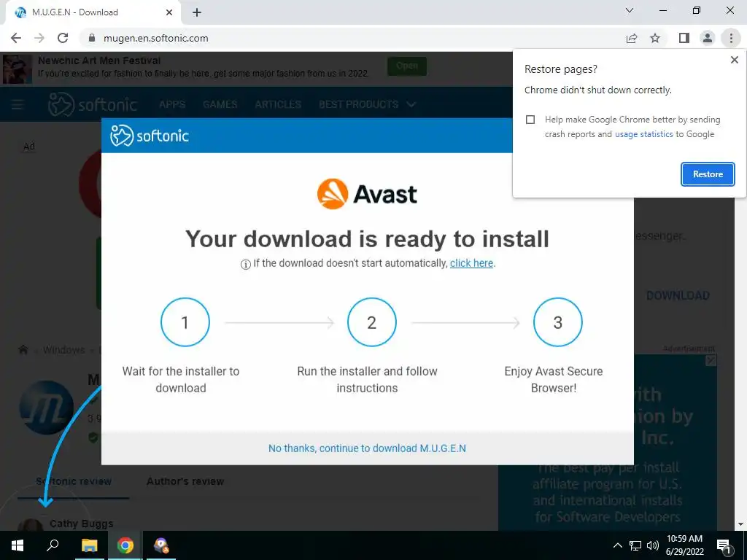This screenshot has height=560, width=747.
Task: Open a new tab with plus button
Action: click(197, 12)
